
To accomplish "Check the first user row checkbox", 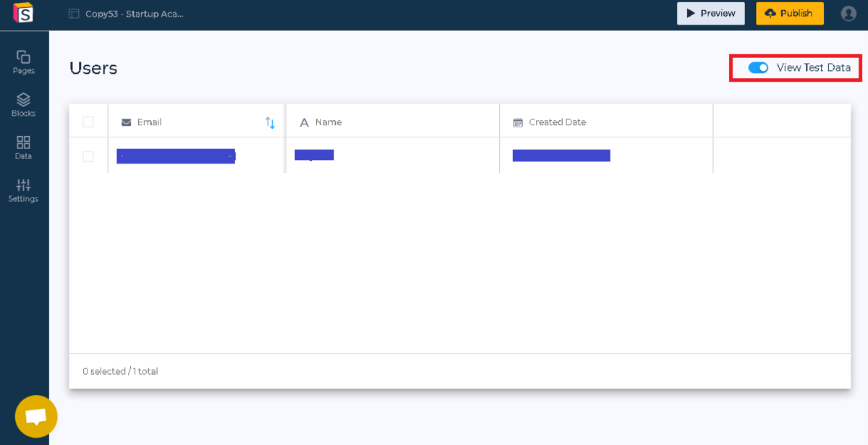I will (88, 156).
